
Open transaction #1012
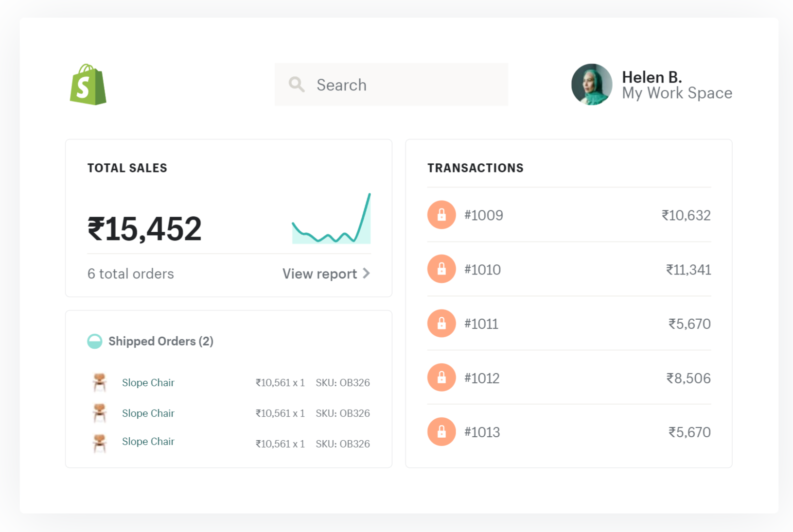coord(569,378)
